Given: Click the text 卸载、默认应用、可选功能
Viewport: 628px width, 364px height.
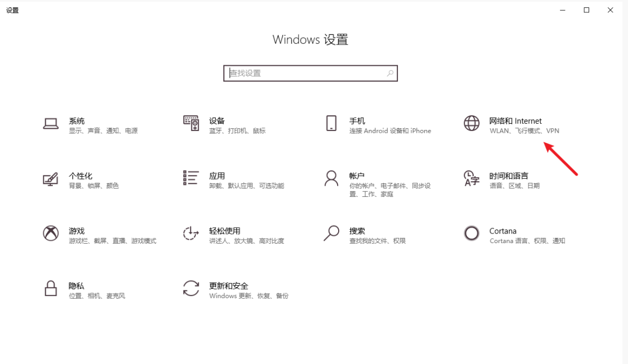Looking at the screenshot, I should click(246, 186).
